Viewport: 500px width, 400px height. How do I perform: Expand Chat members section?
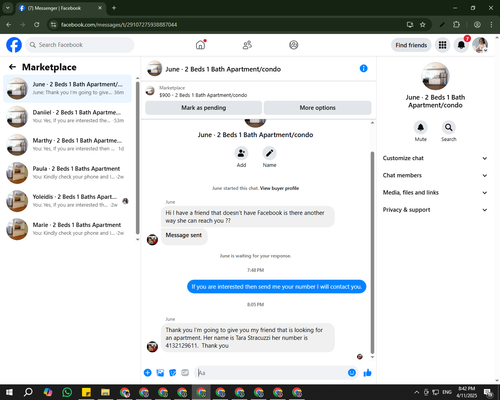pos(435,175)
